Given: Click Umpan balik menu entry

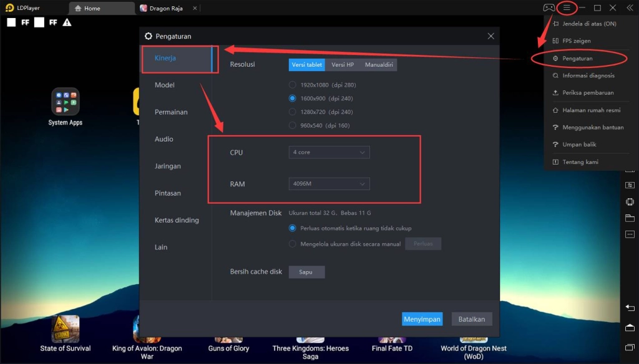Looking at the screenshot, I should [x=579, y=144].
